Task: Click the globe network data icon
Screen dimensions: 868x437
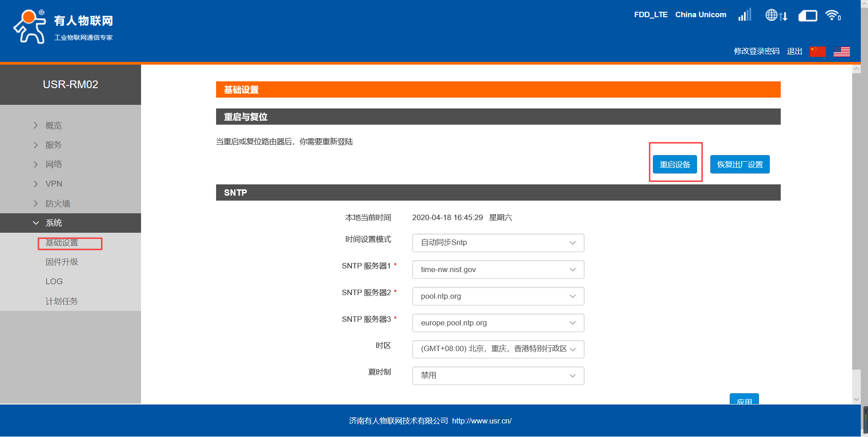Action: 776,15
